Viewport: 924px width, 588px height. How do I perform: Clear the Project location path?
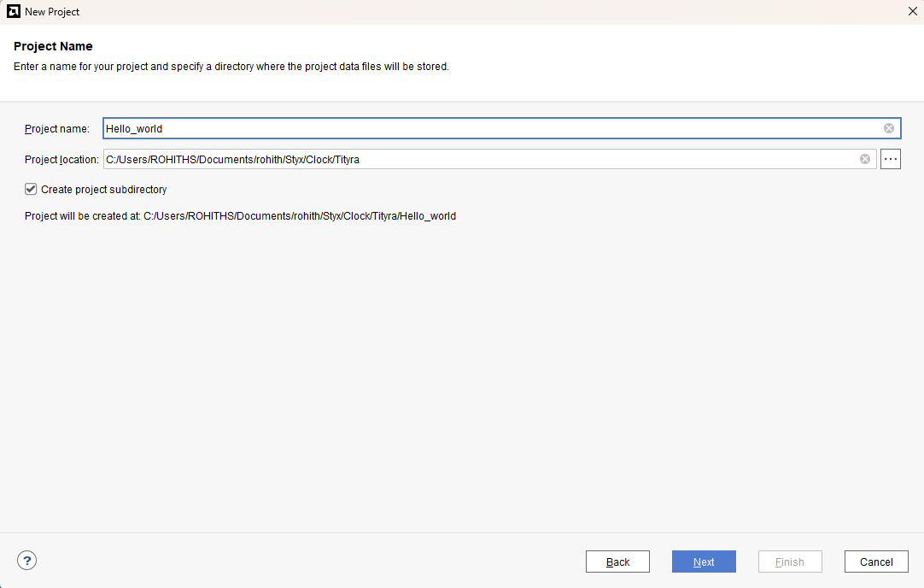pyautogui.click(x=865, y=159)
